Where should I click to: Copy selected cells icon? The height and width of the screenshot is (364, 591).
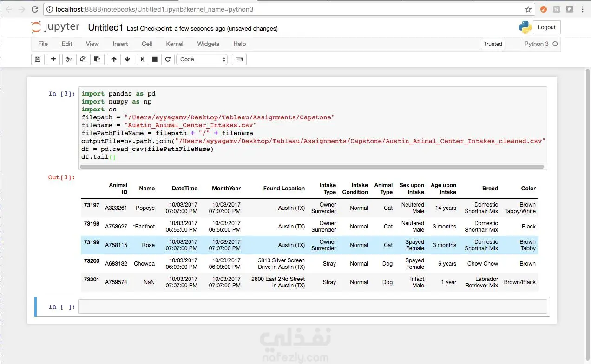click(x=83, y=59)
